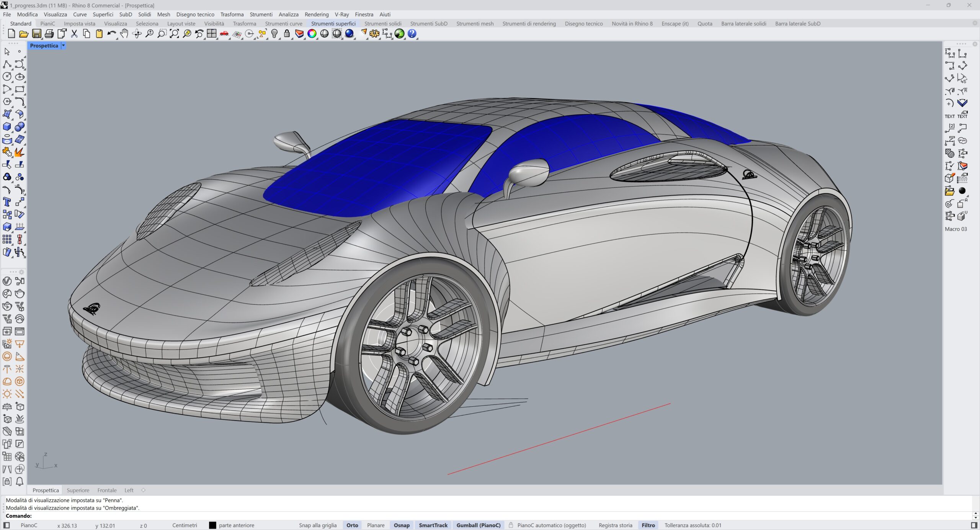
Task: Toggle Orto mode in status bar
Action: tap(352, 525)
